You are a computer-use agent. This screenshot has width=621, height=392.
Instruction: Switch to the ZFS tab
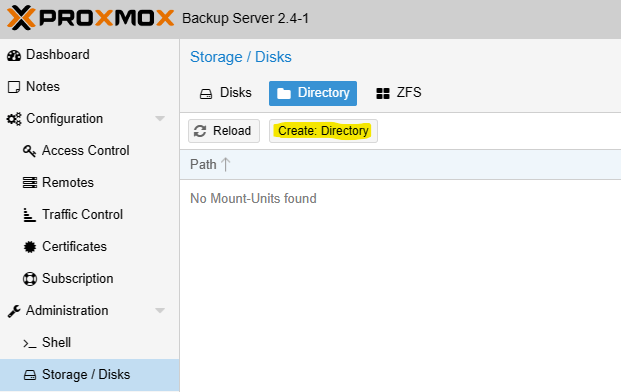(x=398, y=93)
